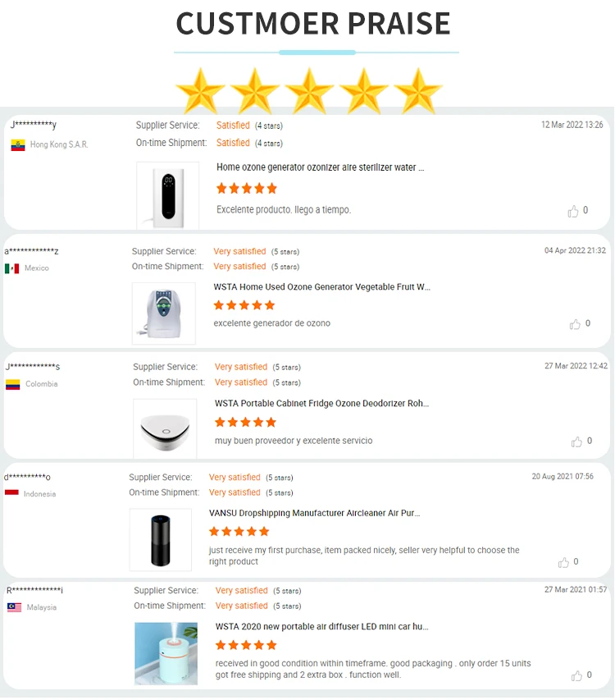615x700 pixels.
Task: Open the black VANSU air purifier image
Action: (x=161, y=540)
